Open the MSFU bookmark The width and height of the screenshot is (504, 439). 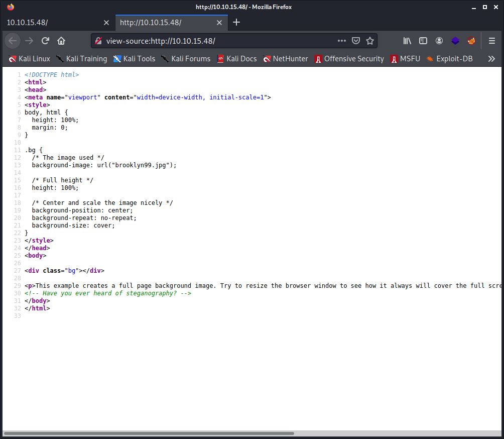click(x=405, y=59)
